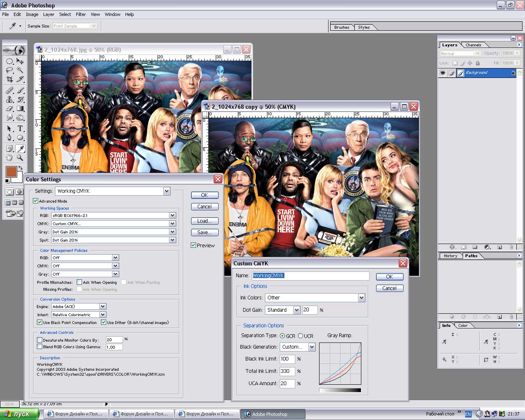Enable Desaturate Monitor Colors By option
The height and width of the screenshot is (420, 525).
coord(40,340)
